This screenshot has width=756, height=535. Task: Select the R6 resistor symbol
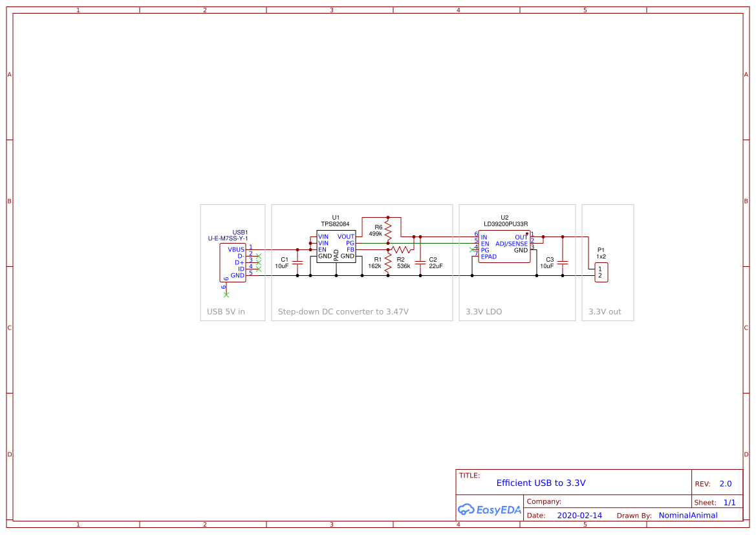coord(388,230)
